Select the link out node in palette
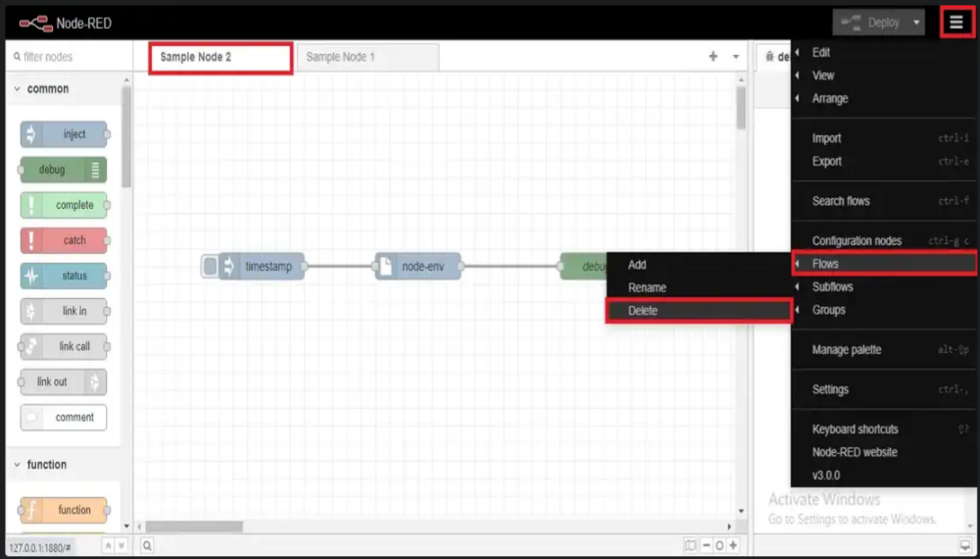The height and width of the screenshot is (559, 980). 62,382
